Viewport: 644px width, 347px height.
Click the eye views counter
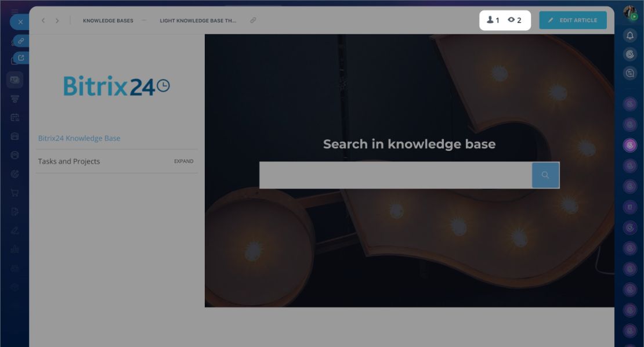(x=515, y=20)
